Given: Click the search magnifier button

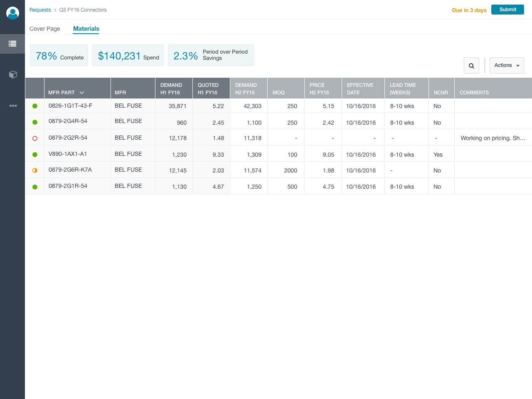Looking at the screenshot, I should (471, 66).
